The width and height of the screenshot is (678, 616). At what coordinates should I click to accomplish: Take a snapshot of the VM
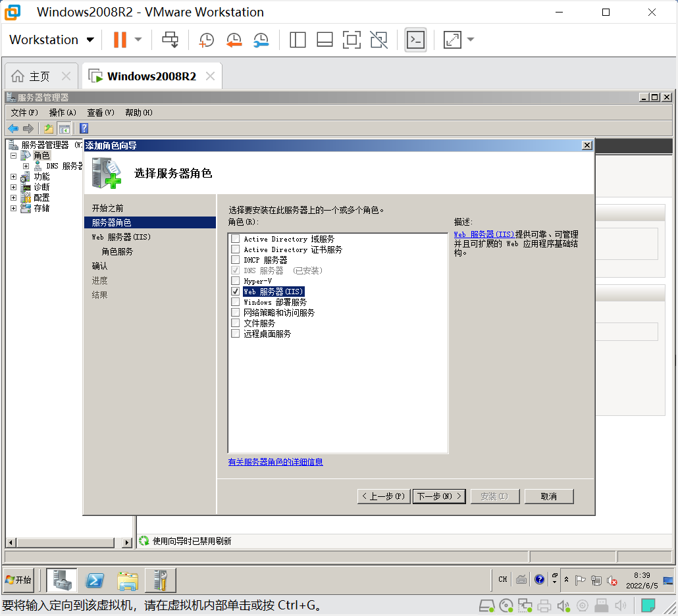(x=206, y=39)
